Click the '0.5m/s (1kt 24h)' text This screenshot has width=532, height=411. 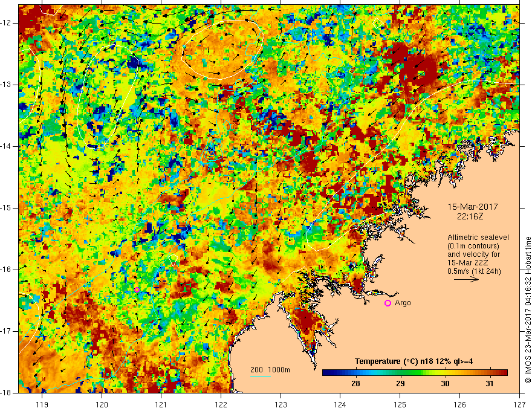(474, 271)
